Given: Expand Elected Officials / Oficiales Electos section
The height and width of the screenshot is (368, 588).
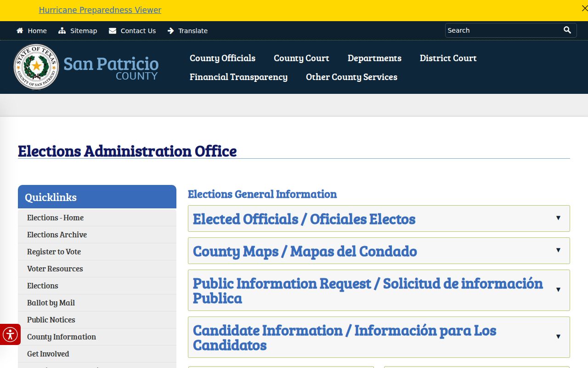Looking at the screenshot, I should click(x=379, y=218).
